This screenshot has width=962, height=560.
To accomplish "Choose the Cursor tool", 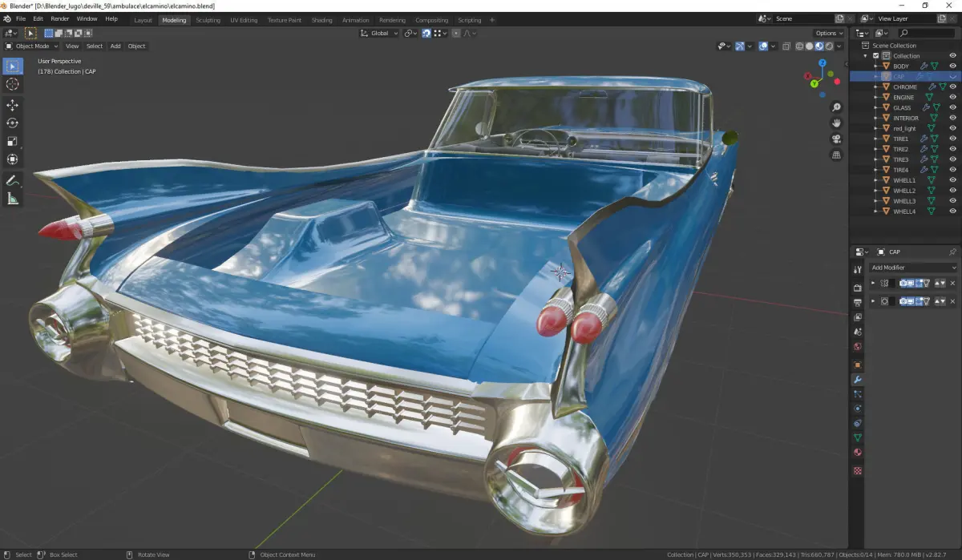I will click(13, 84).
